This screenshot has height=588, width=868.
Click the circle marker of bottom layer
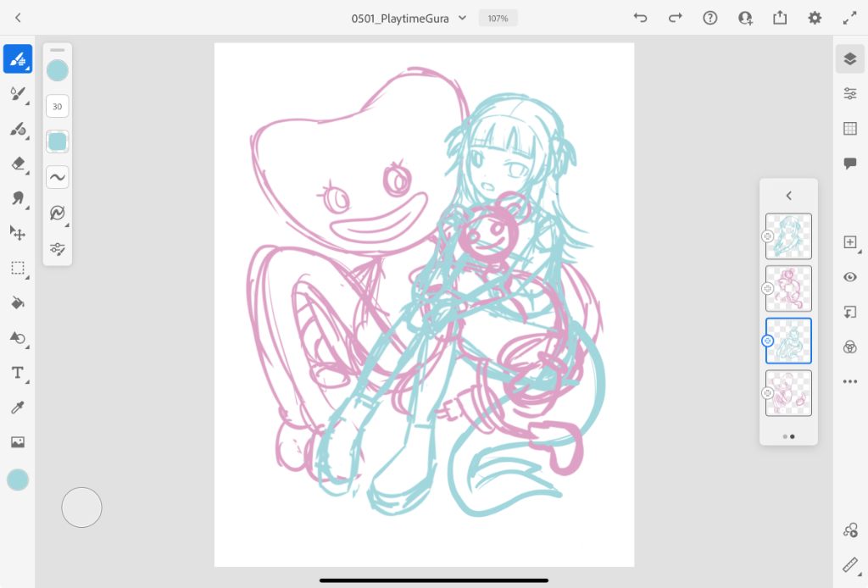(767, 393)
